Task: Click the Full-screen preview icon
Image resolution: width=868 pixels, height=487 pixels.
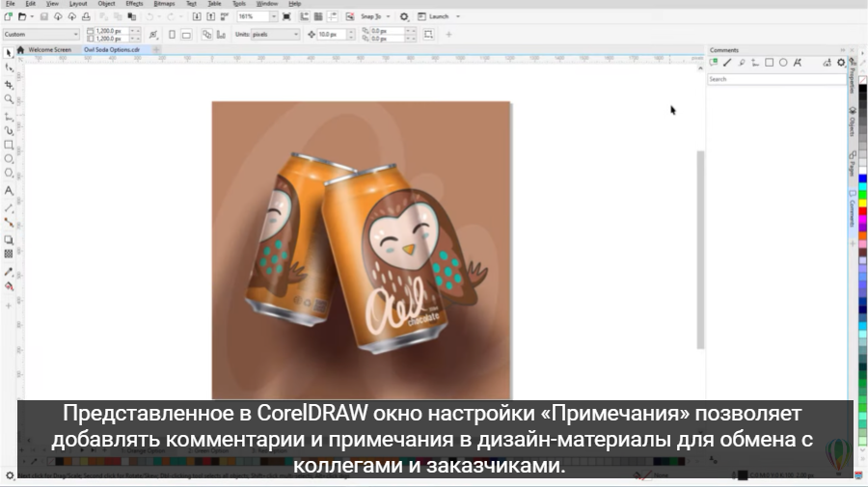Action: click(286, 16)
